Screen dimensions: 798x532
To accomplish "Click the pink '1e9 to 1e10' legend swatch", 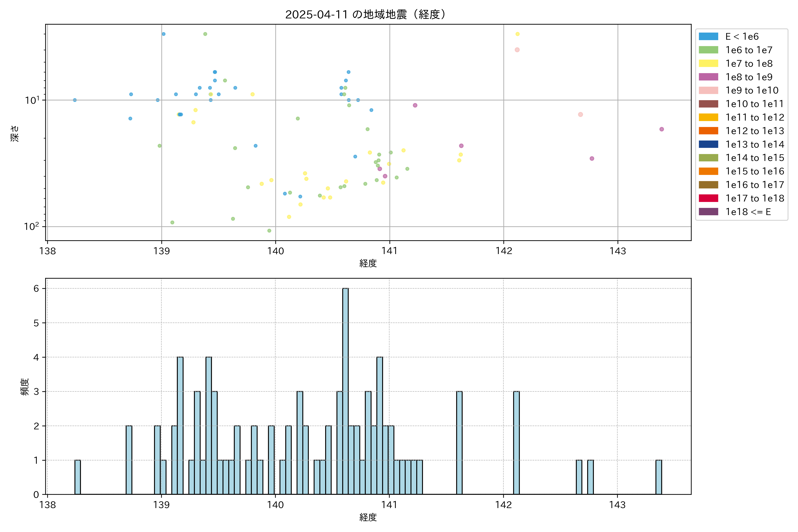I will (708, 91).
